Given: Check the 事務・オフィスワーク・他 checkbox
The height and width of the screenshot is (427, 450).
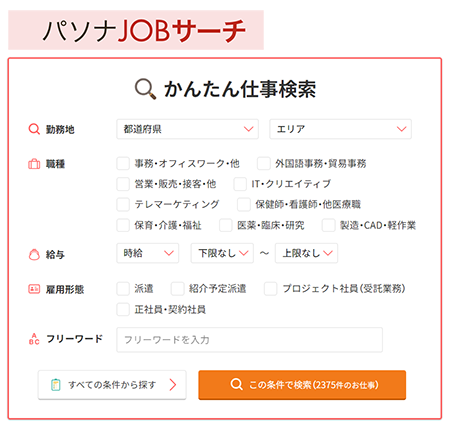Looking at the screenshot, I should point(123,164).
